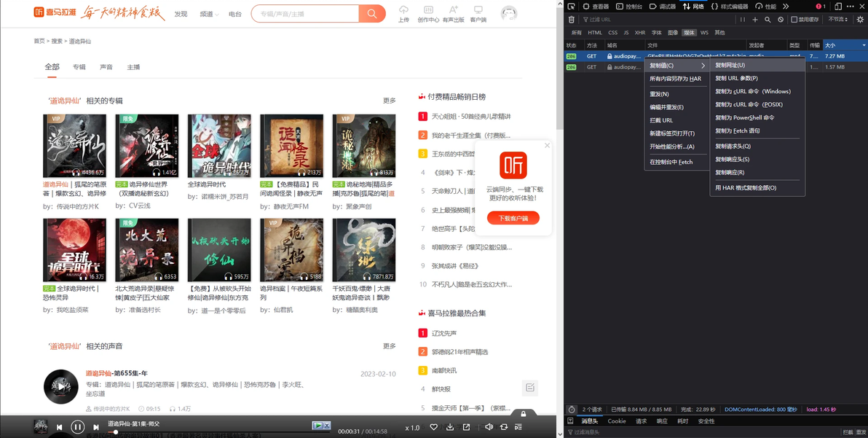Click the 下载客户端 button
The width and height of the screenshot is (868, 438).
point(513,218)
